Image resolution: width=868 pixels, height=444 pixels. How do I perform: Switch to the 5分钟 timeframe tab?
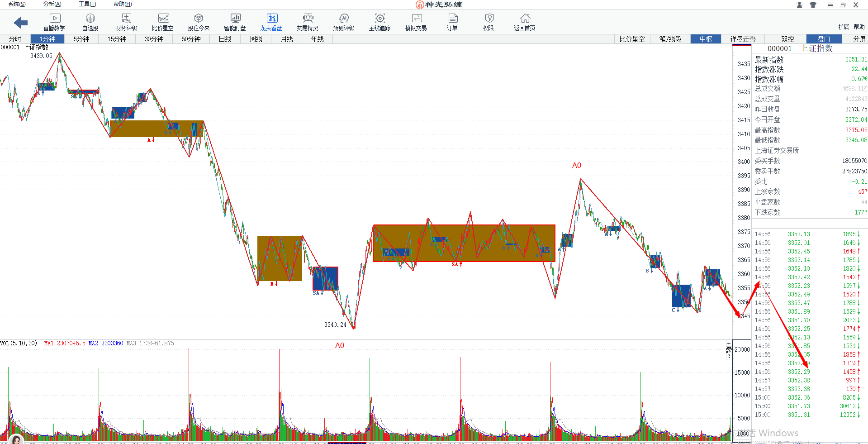point(81,39)
